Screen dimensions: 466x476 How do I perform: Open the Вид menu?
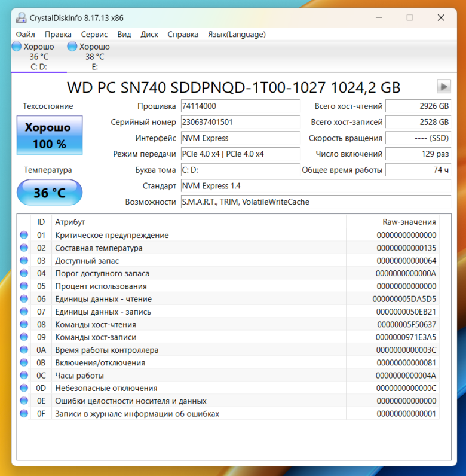(124, 35)
